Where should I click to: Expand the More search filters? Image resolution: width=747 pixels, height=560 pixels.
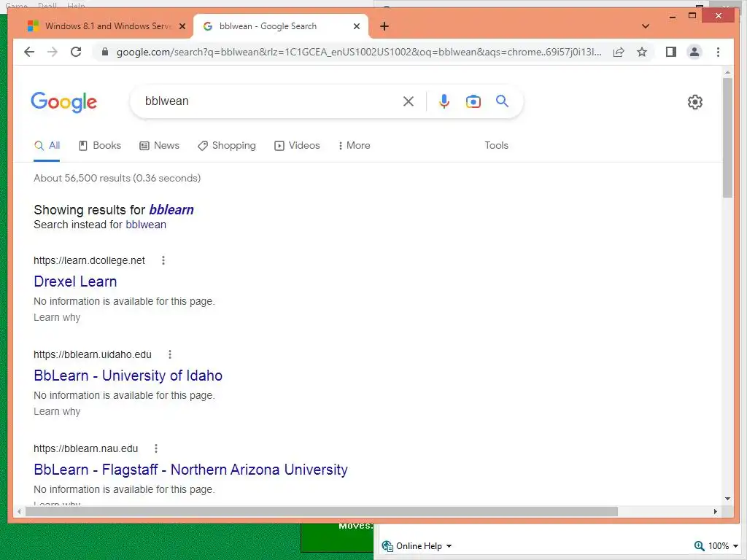(x=354, y=145)
